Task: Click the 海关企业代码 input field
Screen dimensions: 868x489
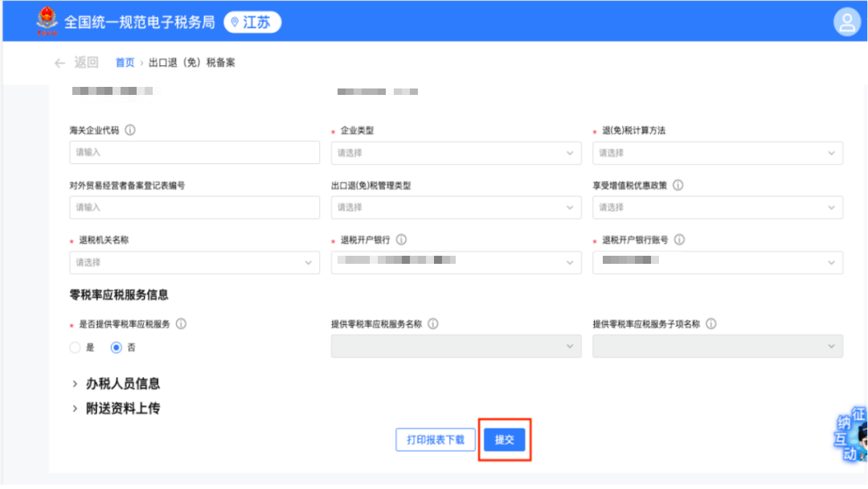Action: [194, 152]
